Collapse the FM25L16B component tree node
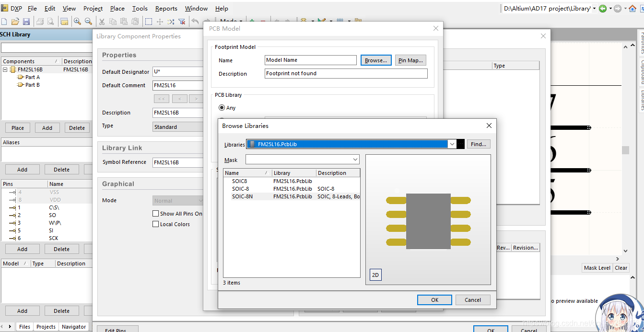The height and width of the screenshot is (332, 644). (x=5, y=69)
